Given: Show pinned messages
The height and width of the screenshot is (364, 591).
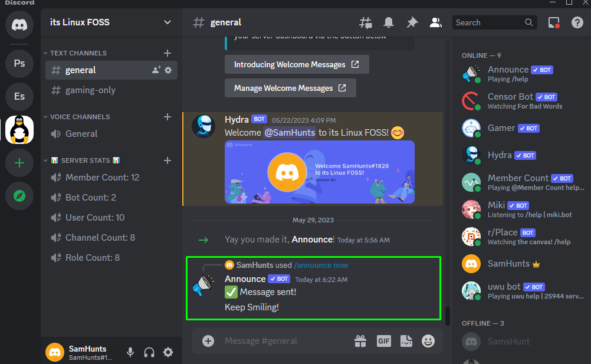Looking at the screenshot, I should 412,22.
